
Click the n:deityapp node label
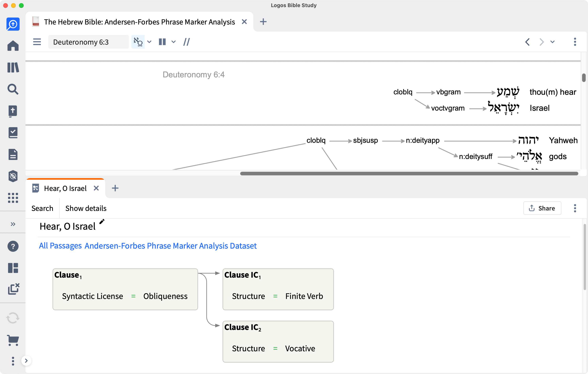423,140
